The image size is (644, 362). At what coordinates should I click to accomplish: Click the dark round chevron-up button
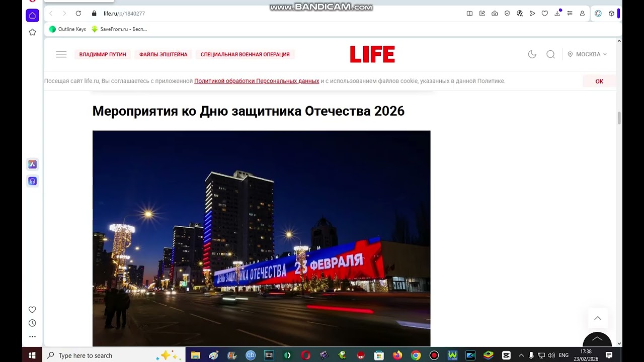[597, 340]
